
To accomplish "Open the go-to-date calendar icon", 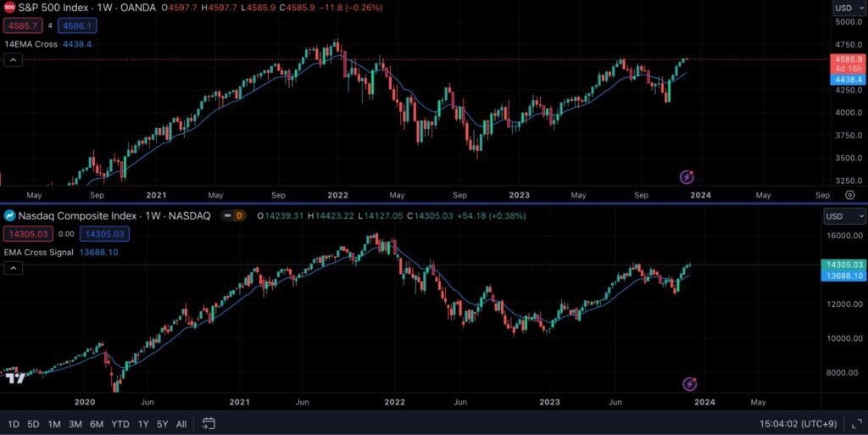I will [209, 424].
